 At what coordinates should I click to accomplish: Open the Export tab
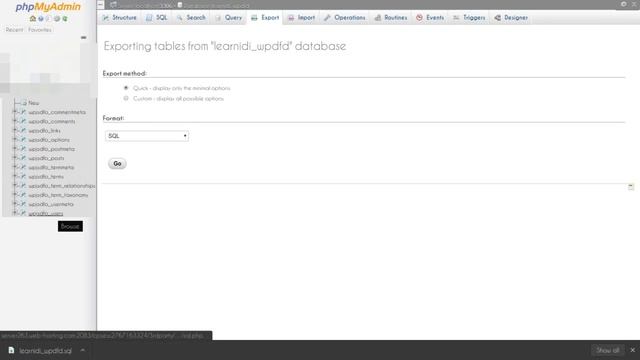pyautogui.click(x=265, y=18)
